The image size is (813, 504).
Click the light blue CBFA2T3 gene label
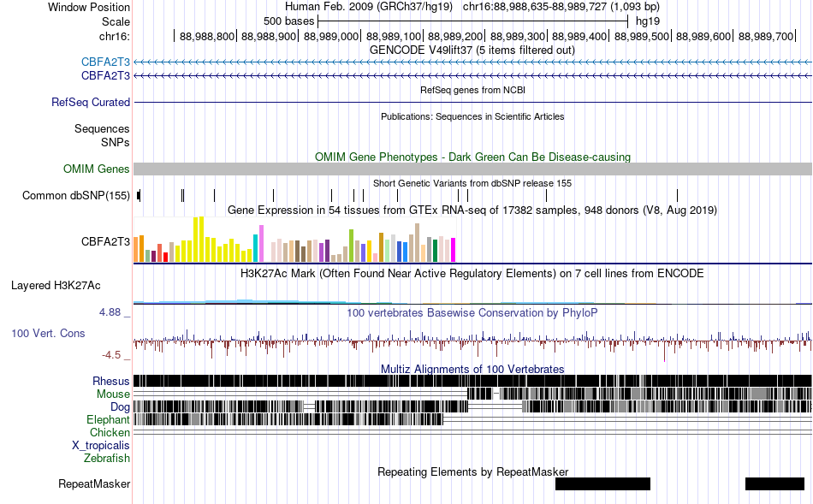click(105, 62)
